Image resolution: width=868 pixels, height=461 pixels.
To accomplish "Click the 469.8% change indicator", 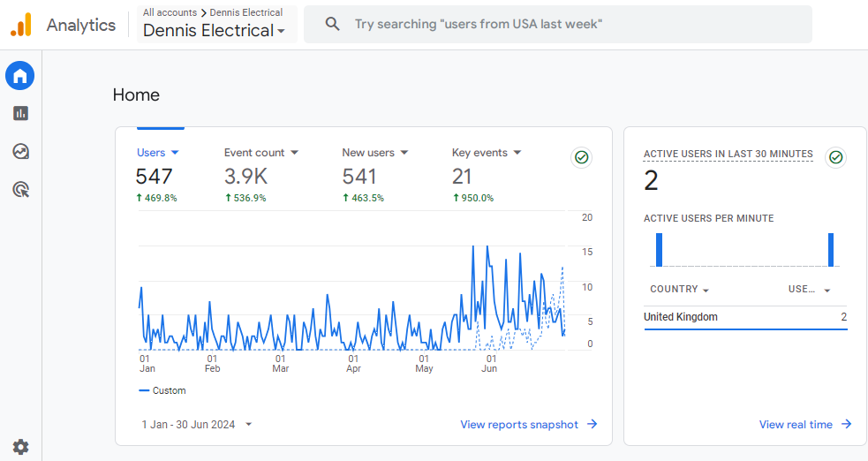I will click(x=156, y=198).
